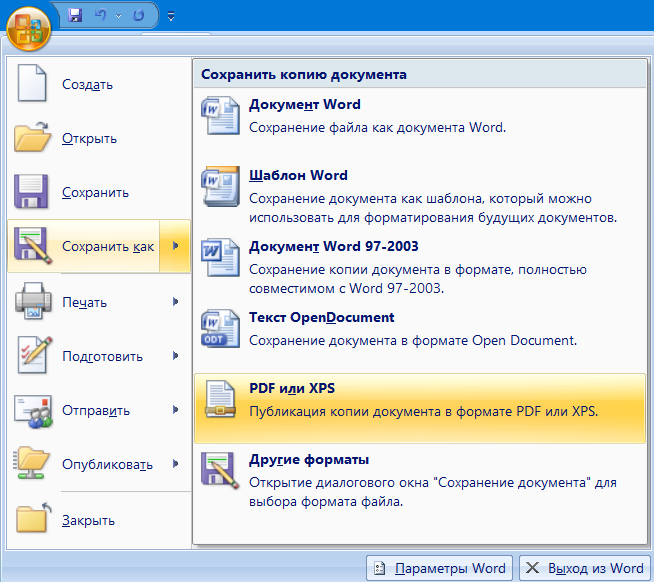Open Customize Quick Access Toolbar dropdown
654x582 pixels.
pyautogui.click(x=171, y=16)
